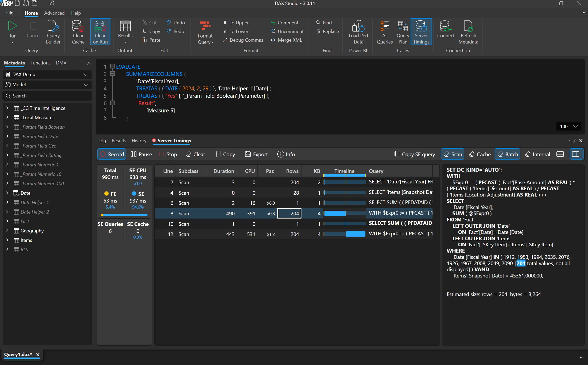Copy the Server Timings results

click(225, 154)
